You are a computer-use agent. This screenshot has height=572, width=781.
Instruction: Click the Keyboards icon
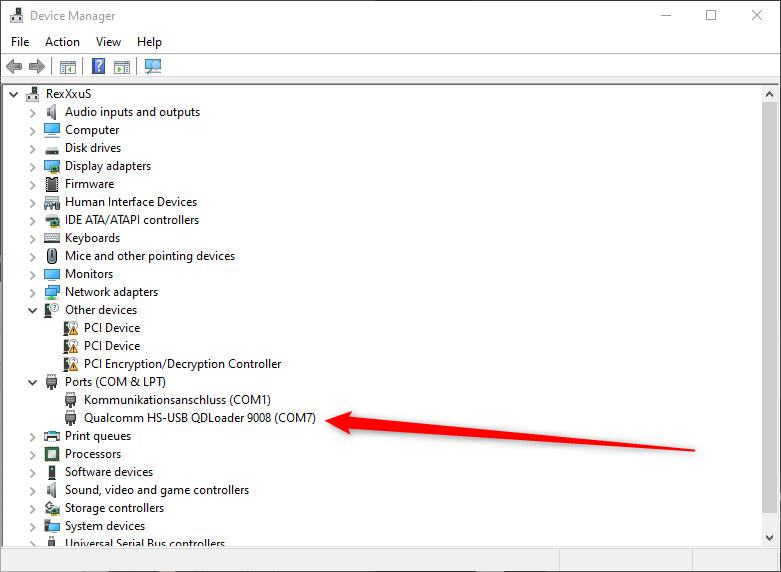click(x=52, y=238)
